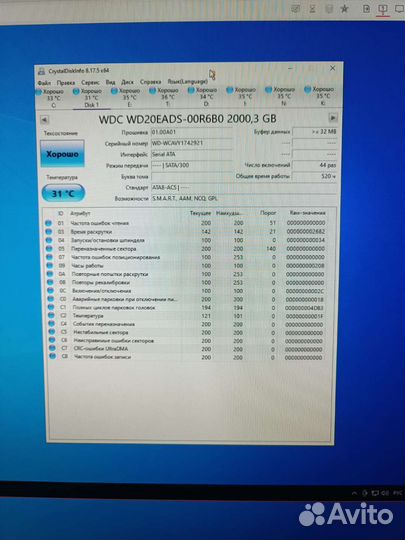
Task: Click the Текущее column header
Action: click(x=200, y=213)
